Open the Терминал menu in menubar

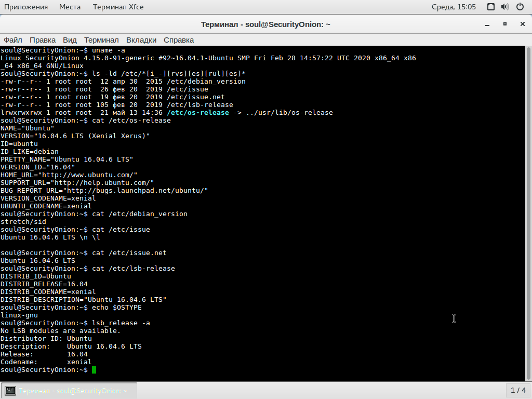click(x=101, y=40)
